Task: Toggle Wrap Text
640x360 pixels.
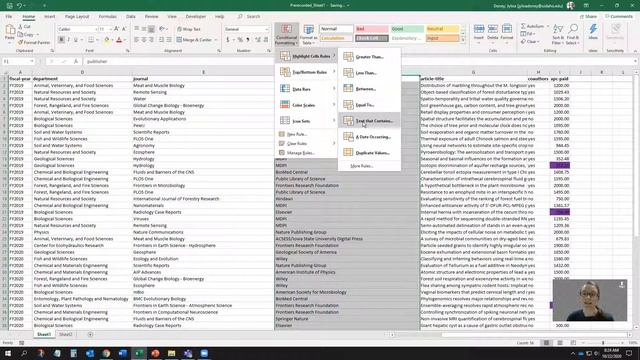Action: click(189, 29)
